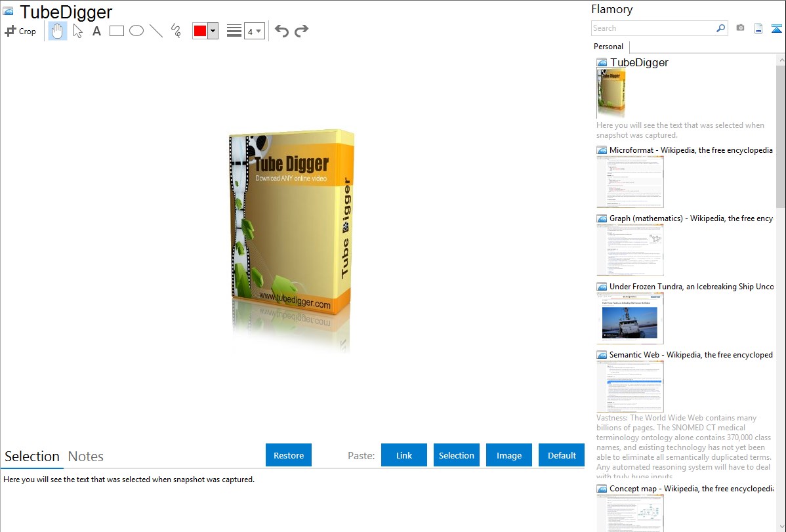
Task: Click the selected text placeholder line
Action: pyautogui.click(x=129, y=480)
